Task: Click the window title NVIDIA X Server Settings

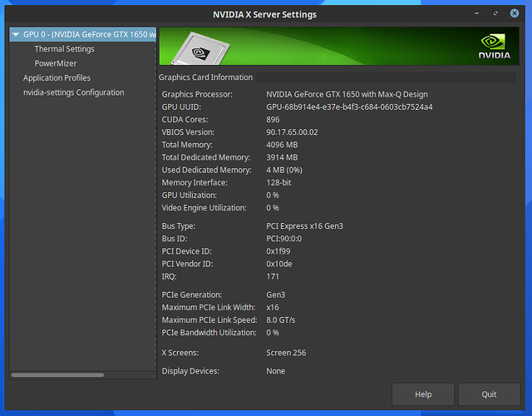Action: (264, 15)
